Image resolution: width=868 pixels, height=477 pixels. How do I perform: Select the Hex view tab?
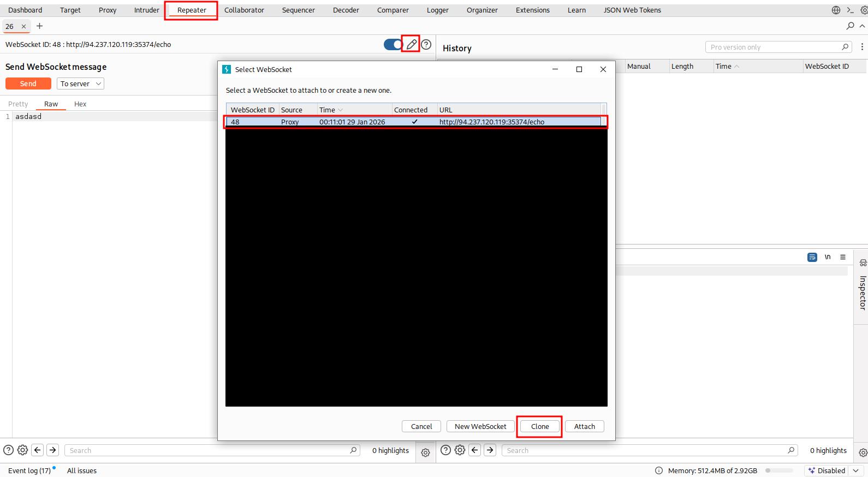[80, 104]
